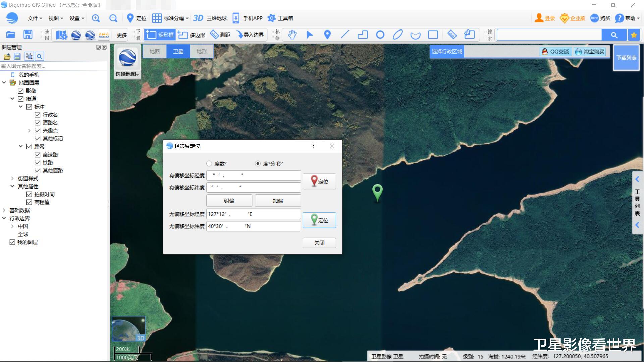Select the draw line tool
This screenshot has width=644, height=362.
click(x=345, y=35)
